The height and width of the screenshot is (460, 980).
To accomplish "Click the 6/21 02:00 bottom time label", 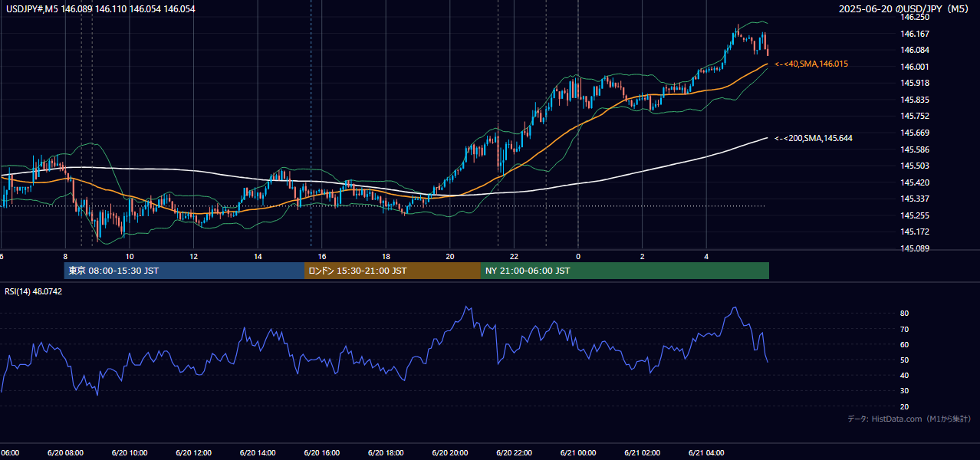I will (642, 453).
